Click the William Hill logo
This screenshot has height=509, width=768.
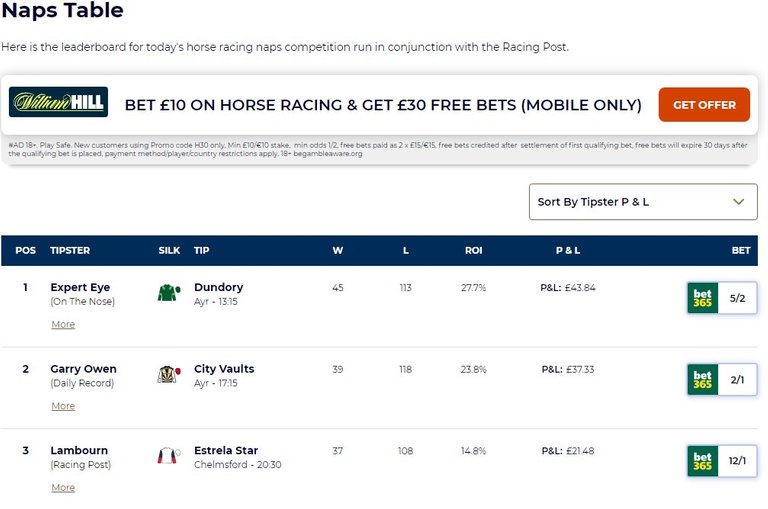58,102
